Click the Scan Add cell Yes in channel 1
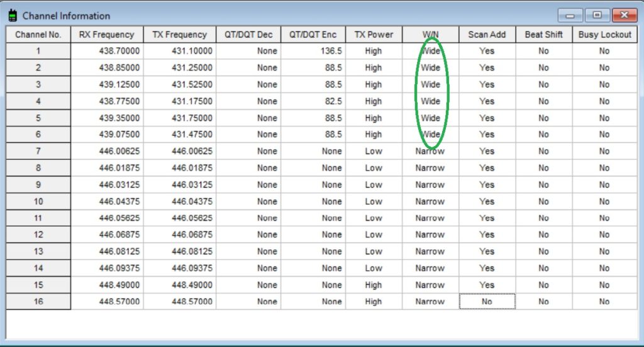This screenshot has height=347, width=644. click(487, 51)
